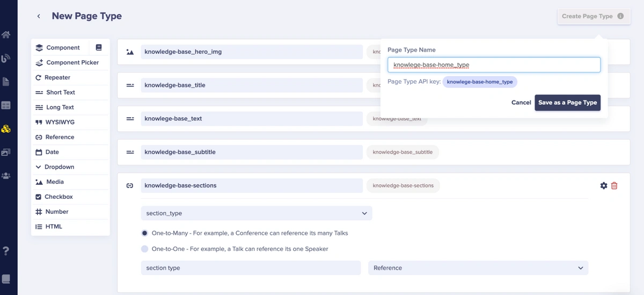
Task: Click the home icon in left sidebar
Action: 6,35
